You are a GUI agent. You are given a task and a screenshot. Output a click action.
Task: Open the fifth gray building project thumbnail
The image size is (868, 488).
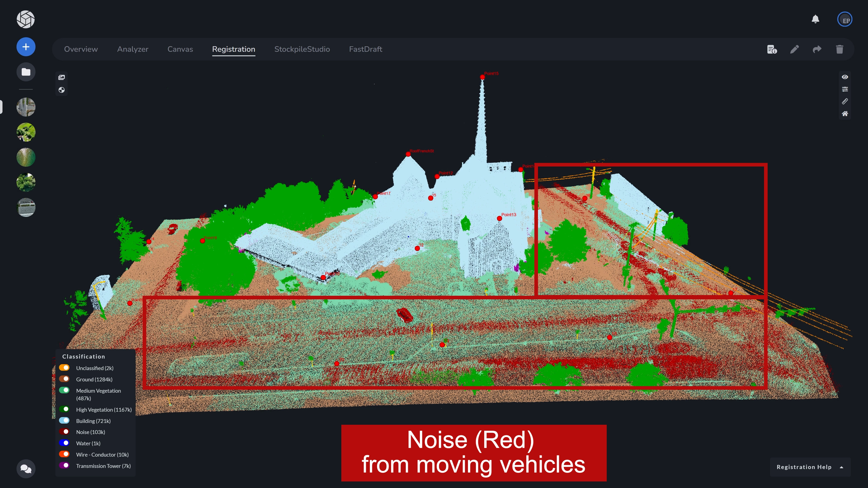coord(26,207)
